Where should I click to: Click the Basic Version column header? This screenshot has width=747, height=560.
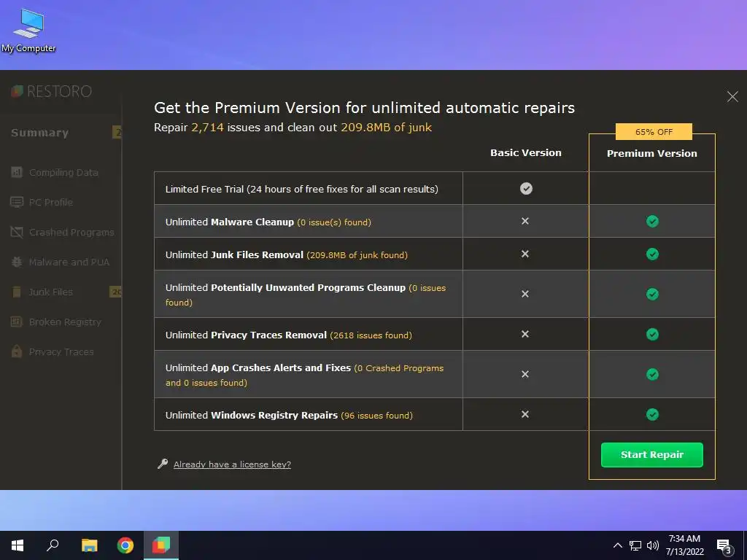point(526,153)
